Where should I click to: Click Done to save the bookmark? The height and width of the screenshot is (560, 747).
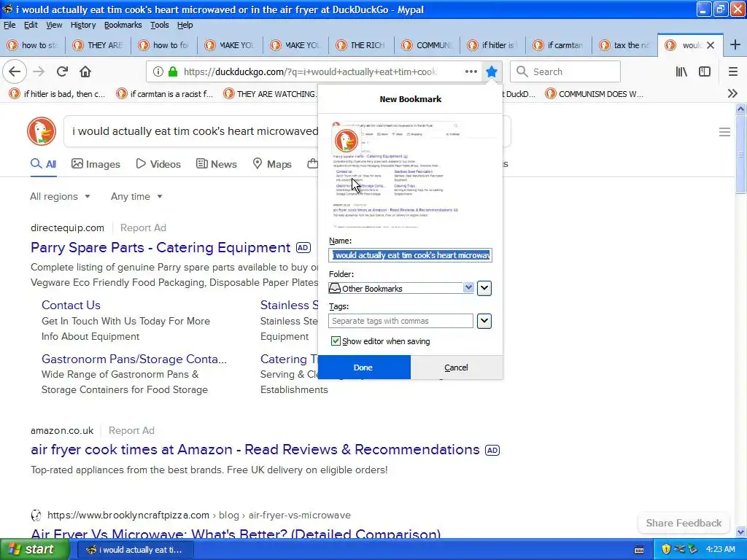click(363, 367)
